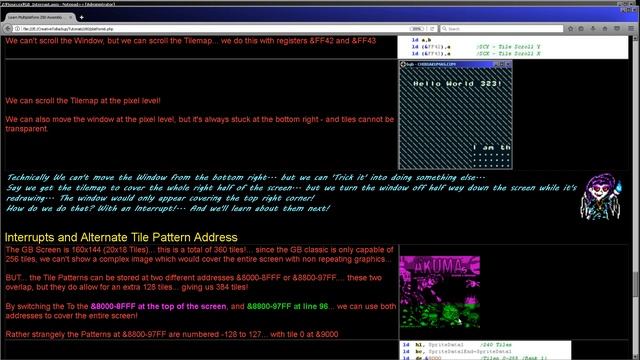Show bookmarks list icon

[581, 29]
